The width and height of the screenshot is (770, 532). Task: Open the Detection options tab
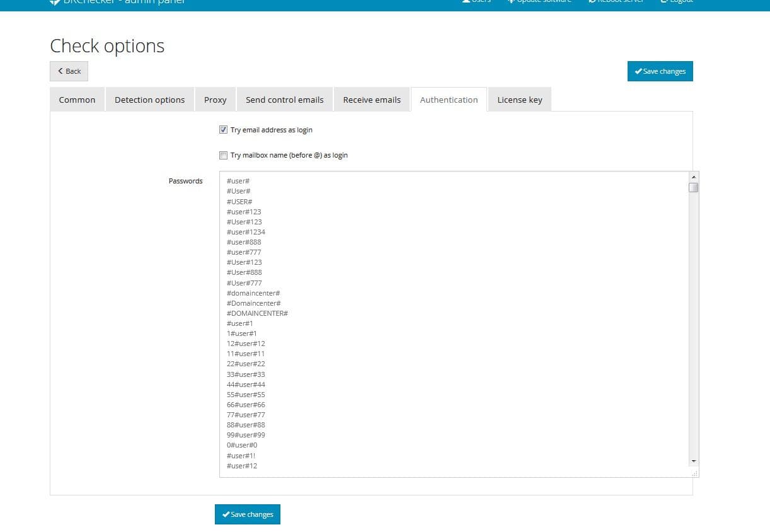point(149,100)
